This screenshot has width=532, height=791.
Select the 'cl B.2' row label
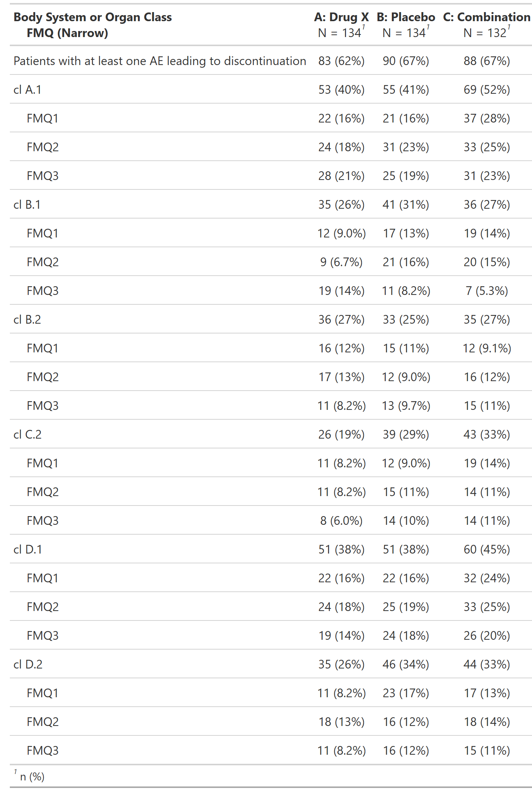click(x=27, y=320)
